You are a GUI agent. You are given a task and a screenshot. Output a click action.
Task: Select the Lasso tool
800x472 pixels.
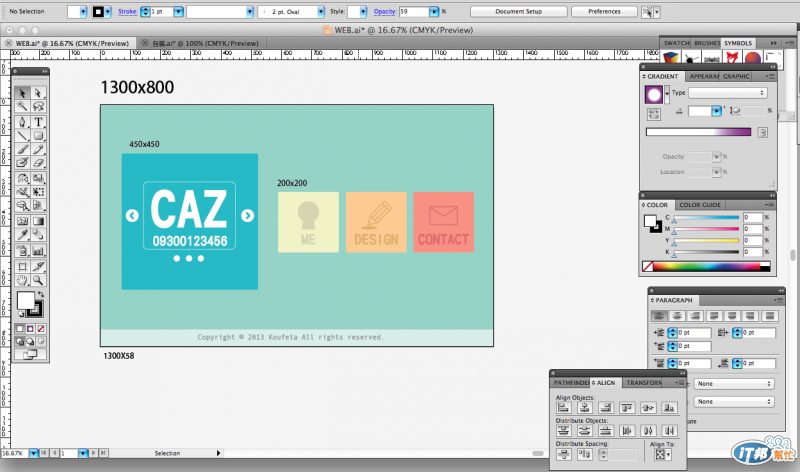click(38, 106)
